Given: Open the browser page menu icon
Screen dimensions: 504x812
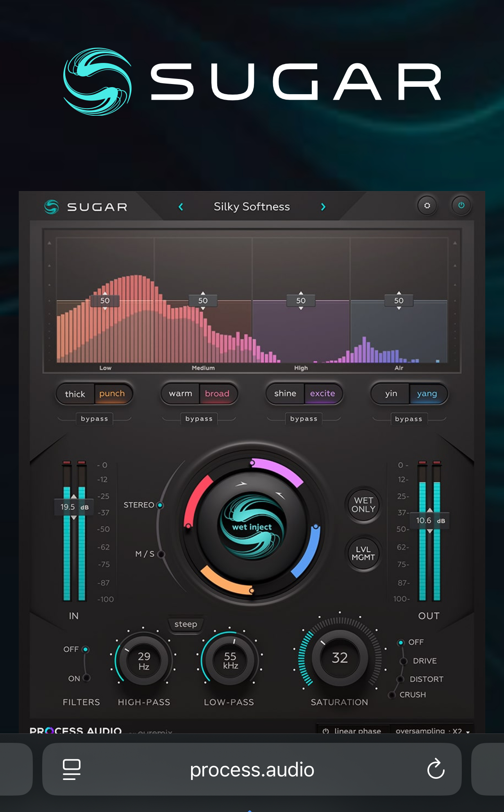Looking at the screenshot, I should (72, 769).
